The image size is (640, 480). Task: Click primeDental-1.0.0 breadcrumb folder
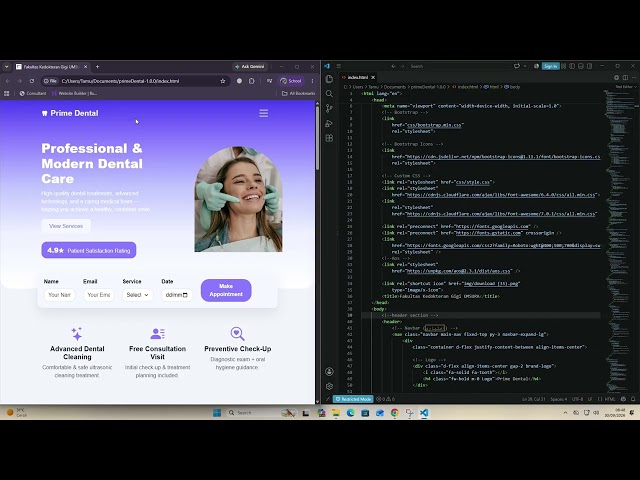[429, 87]
